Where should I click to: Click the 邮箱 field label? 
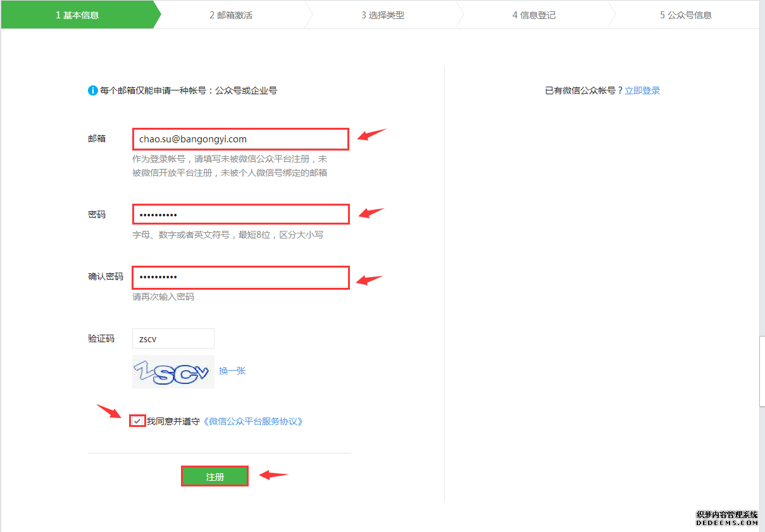[x=97, y=139]
